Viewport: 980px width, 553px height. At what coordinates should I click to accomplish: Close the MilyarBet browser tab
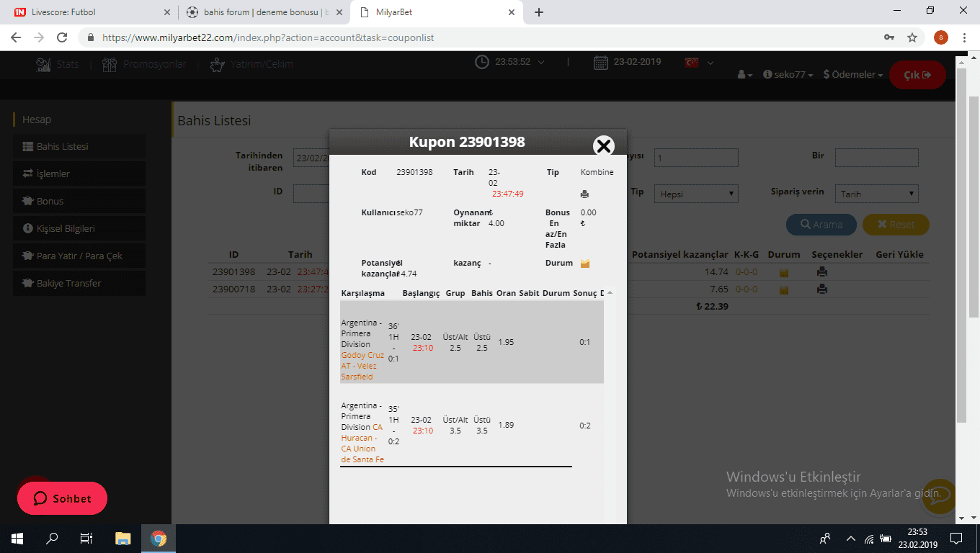tap(512, 12)
